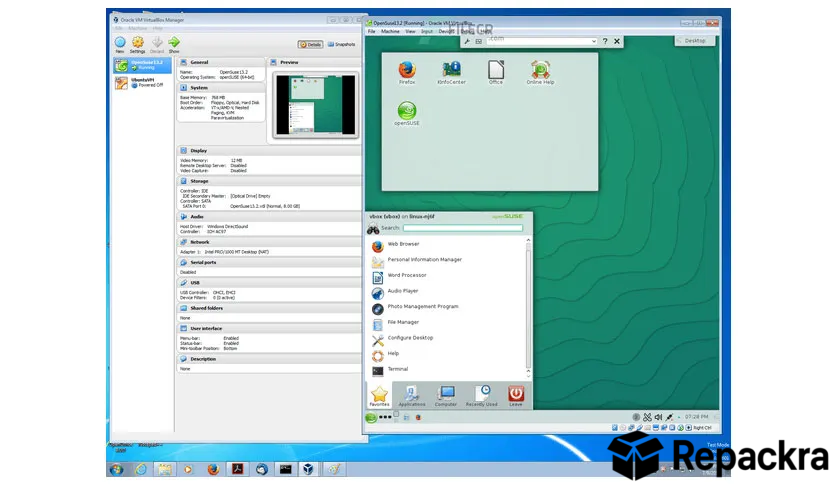Screen dimensions: 836x484
Task: Select UbuntuVM powered off machine
Action: point(142,83)
